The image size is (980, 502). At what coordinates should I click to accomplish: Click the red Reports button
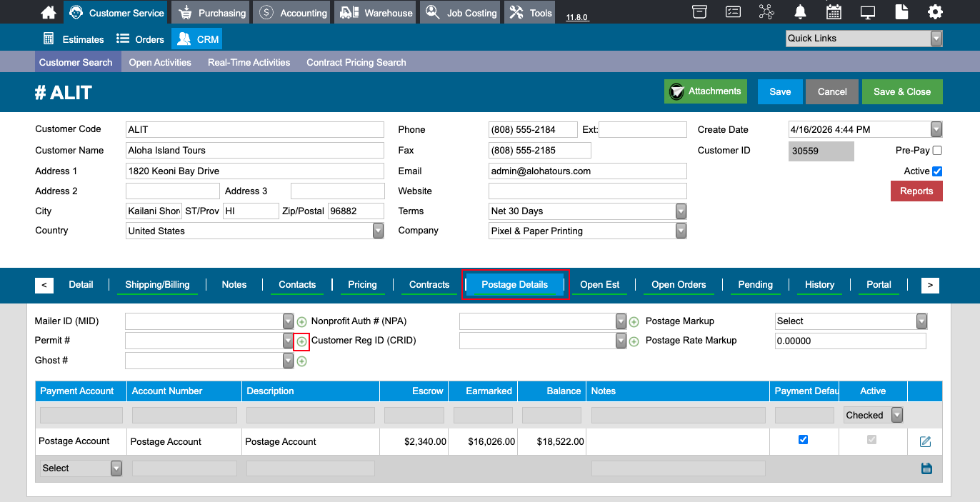[916, 191]
